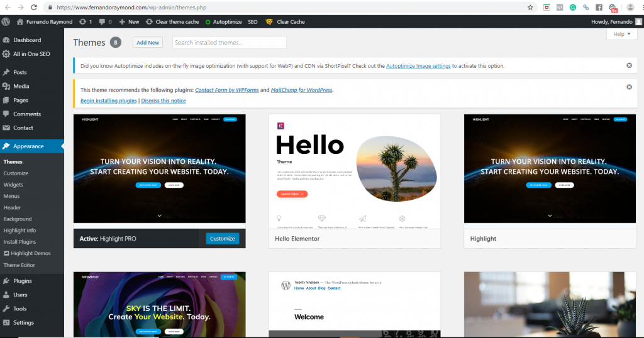
Task: Select the Mesmerize theme thumbnail
Action: 159,304
